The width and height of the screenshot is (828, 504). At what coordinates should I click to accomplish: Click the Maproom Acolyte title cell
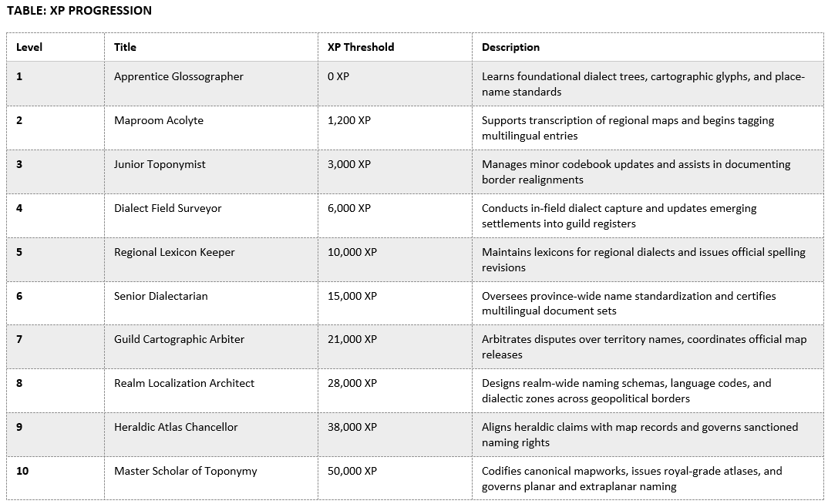[x=159, y=120]
